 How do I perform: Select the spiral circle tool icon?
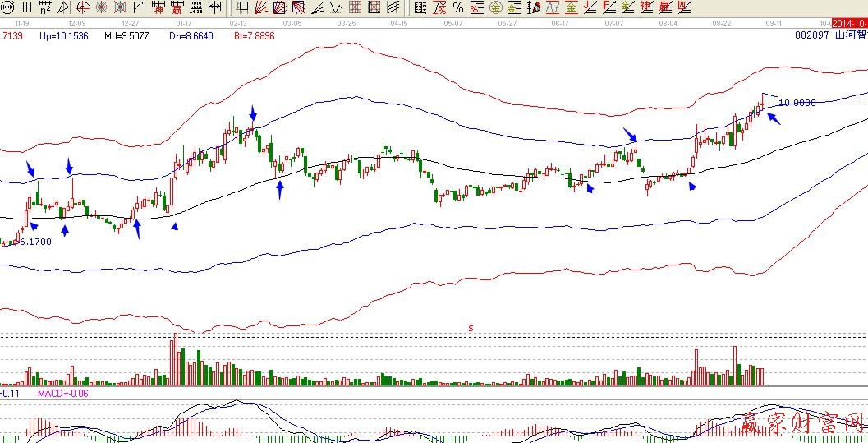click(x=82, y=7)
